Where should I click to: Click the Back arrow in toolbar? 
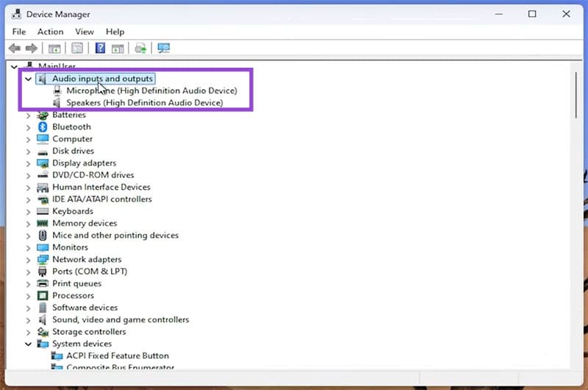coord(15,49)
